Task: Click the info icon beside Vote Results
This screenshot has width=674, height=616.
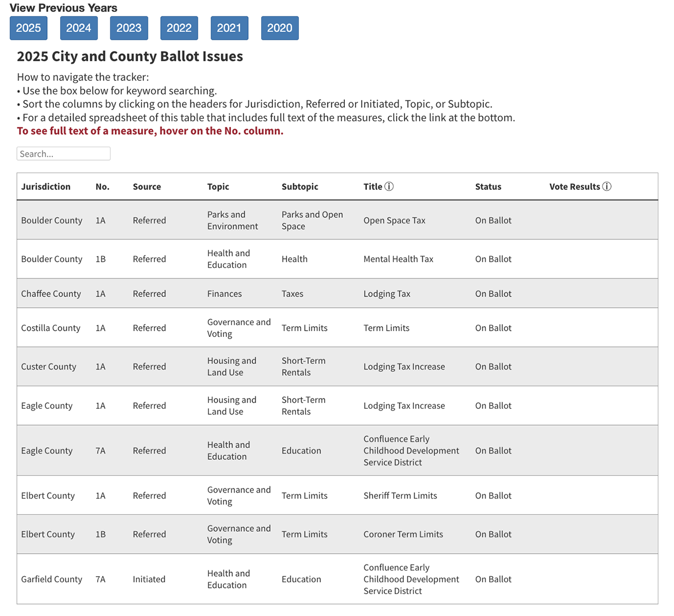Action: point(607,186)
